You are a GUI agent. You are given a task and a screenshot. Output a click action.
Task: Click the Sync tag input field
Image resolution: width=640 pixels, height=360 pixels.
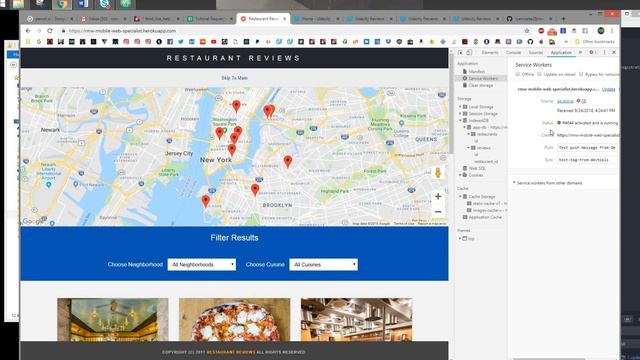click(x=587, y=160)
